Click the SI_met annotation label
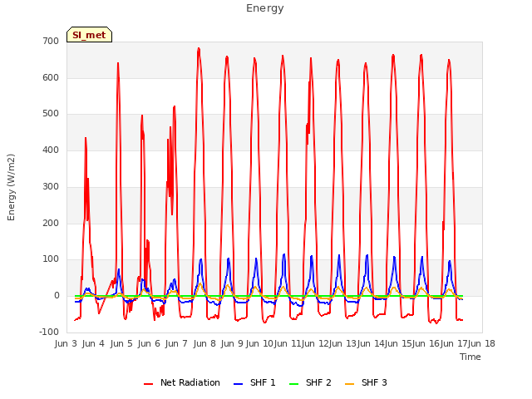This screenshot has height=399, width=532. coord(89,35)
